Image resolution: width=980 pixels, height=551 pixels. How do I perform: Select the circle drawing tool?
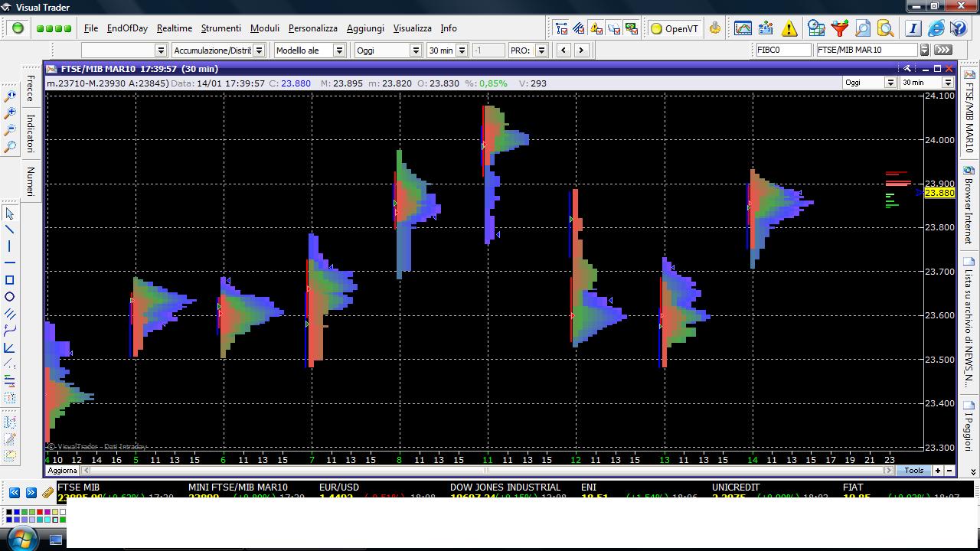coord(9,297)
